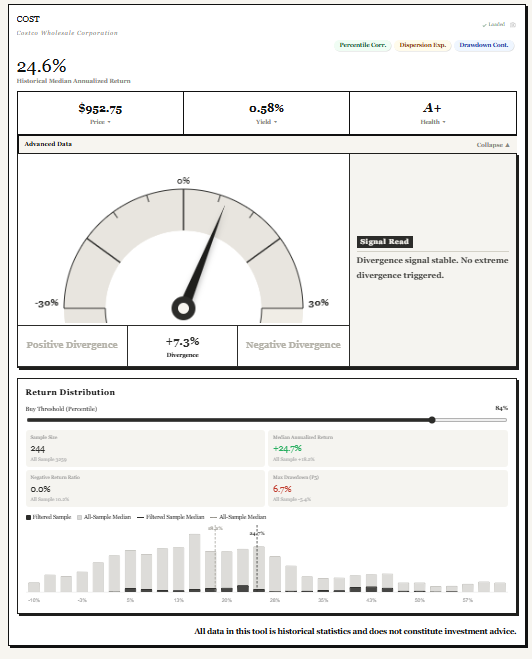Click the $952.75 price value
This screenshot has height=659, width=532.
pos(100,108)
